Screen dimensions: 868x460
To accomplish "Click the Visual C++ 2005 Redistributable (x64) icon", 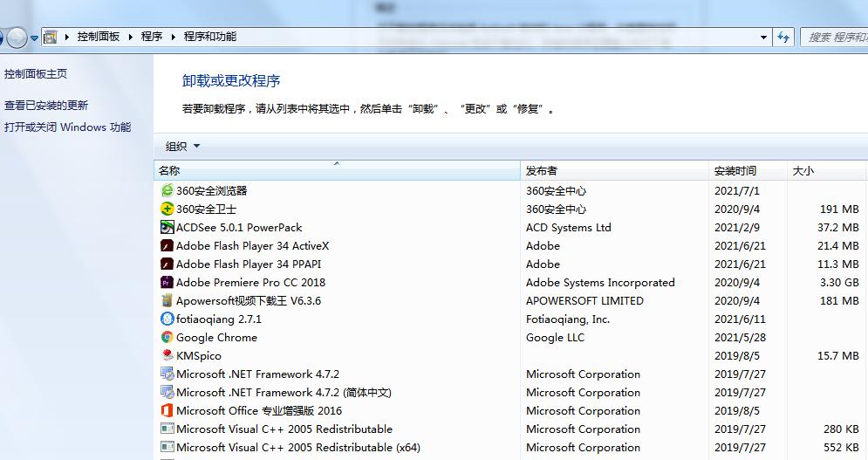I will click(x=167, y=447).
